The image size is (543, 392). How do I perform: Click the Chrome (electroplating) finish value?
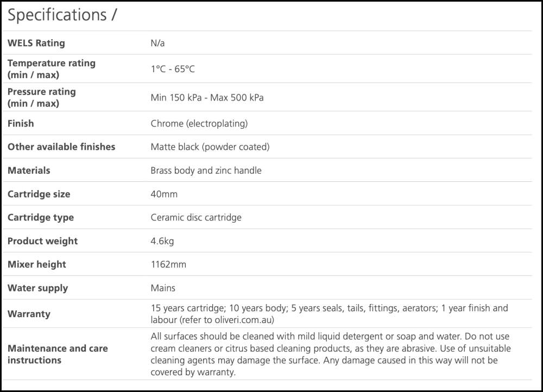click(x=199, y=123)
